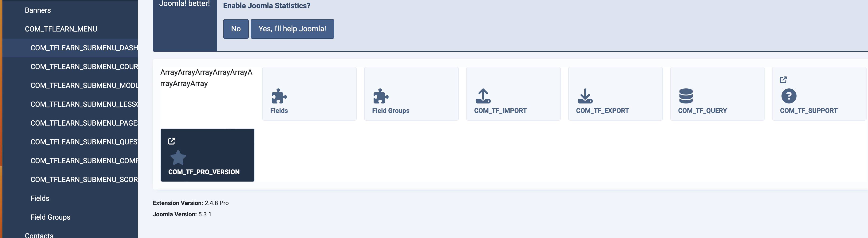Click external link icon on Support tile
Image resolution: width=868 pixels, height=238 pixels.
click(783, 80)
